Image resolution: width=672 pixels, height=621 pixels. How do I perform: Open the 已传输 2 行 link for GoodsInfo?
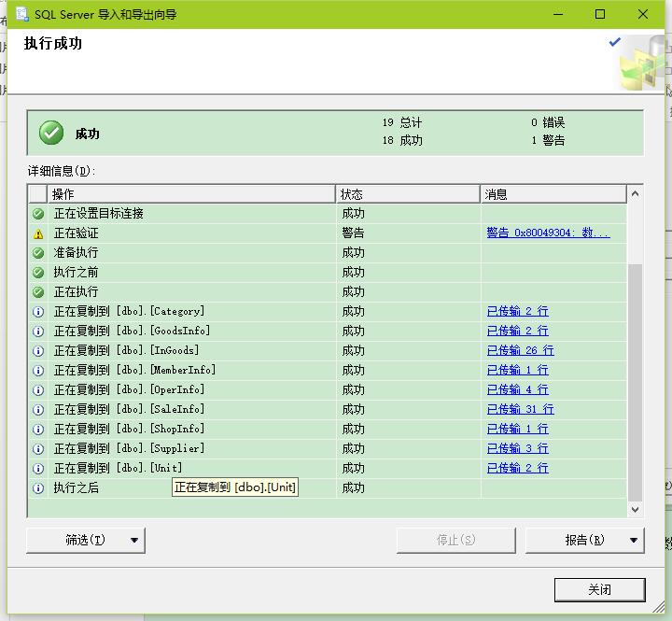point(518,332)
